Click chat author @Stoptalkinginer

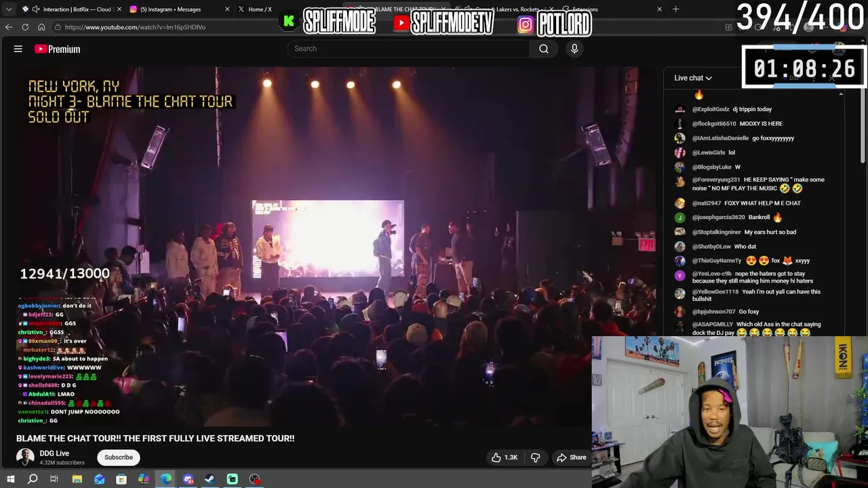pyautogui.click(x=717, y=232)
